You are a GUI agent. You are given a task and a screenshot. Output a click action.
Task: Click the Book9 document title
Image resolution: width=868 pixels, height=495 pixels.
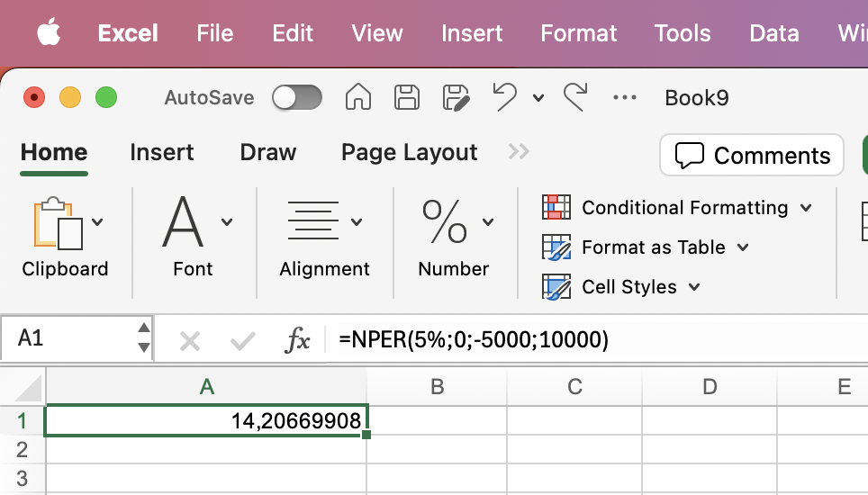click(696, 98)
